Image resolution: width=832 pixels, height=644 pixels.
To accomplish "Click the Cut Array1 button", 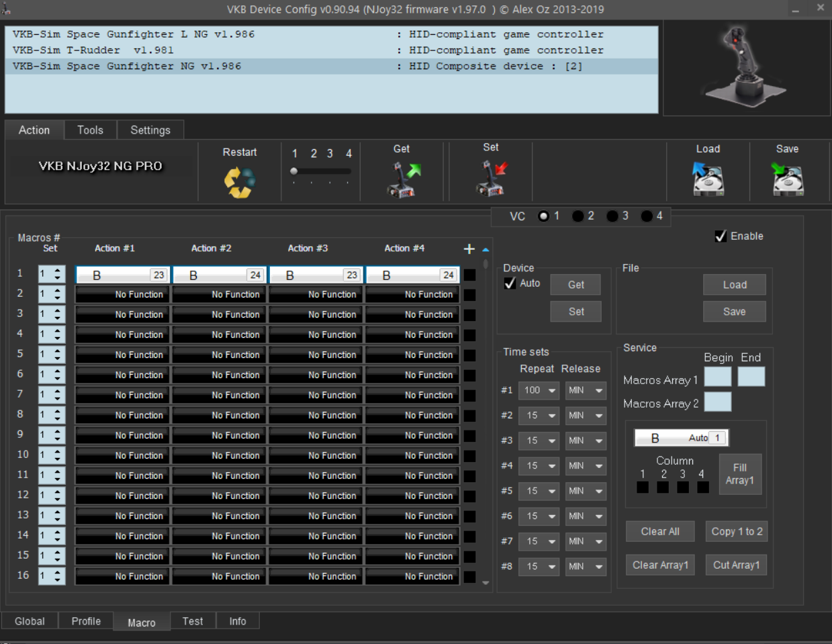I will pos(737,565).
